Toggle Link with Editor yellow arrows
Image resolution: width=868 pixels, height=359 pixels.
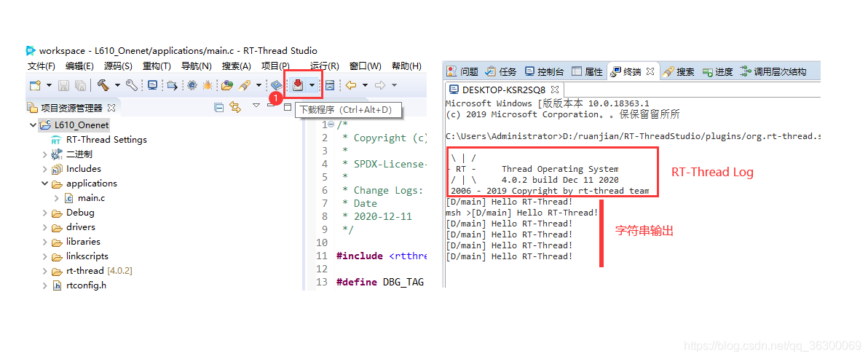point(235,107)
